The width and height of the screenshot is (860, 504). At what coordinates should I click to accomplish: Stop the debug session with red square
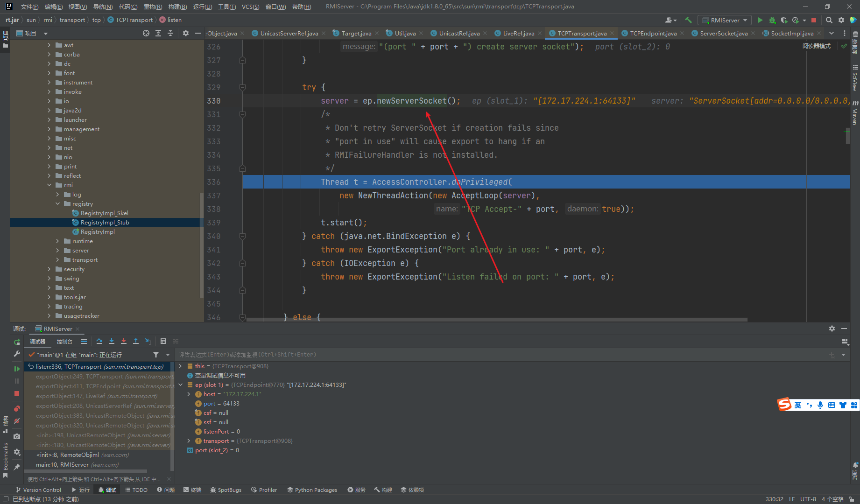[17, 393]
